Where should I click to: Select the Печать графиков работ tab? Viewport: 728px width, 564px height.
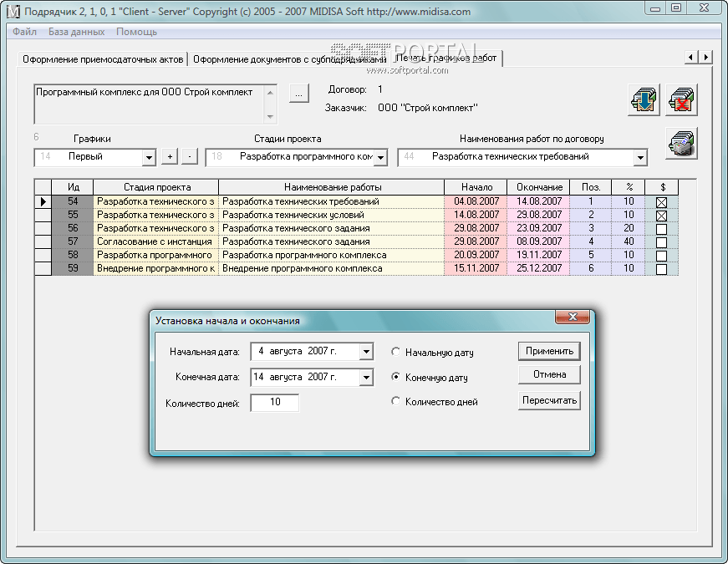pyautogui.click(x=446, y=58)
